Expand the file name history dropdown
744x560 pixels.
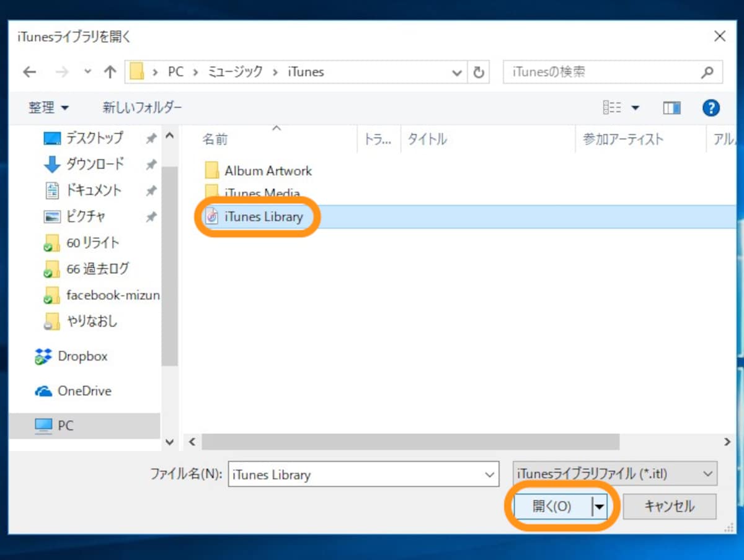point(490,475)
